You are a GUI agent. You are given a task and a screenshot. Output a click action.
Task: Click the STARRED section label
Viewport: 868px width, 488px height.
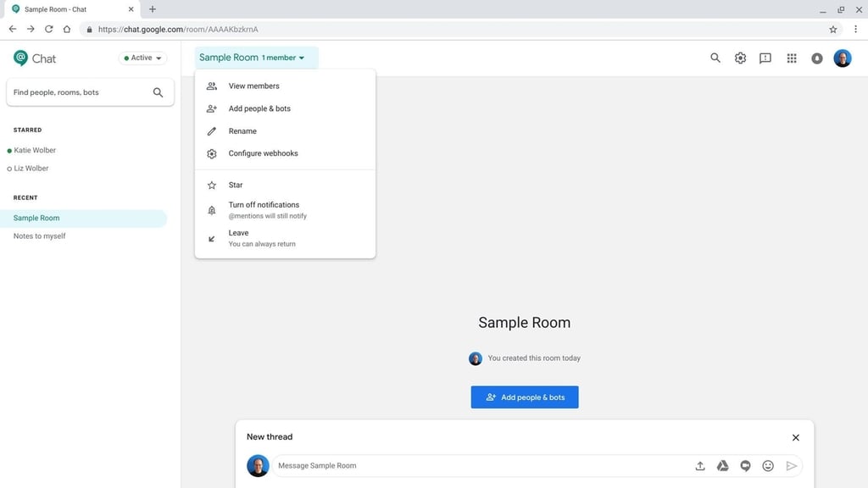point(27,130)
